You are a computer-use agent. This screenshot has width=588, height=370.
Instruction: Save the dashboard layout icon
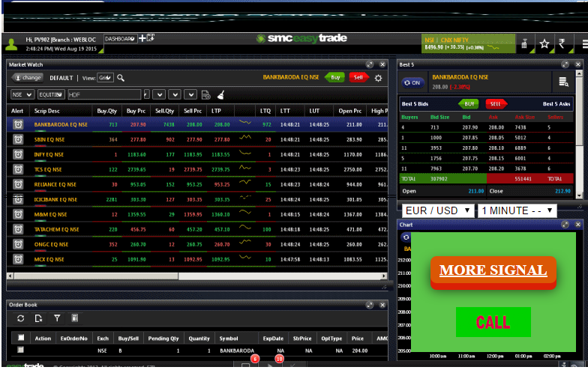tap(151, 37)
